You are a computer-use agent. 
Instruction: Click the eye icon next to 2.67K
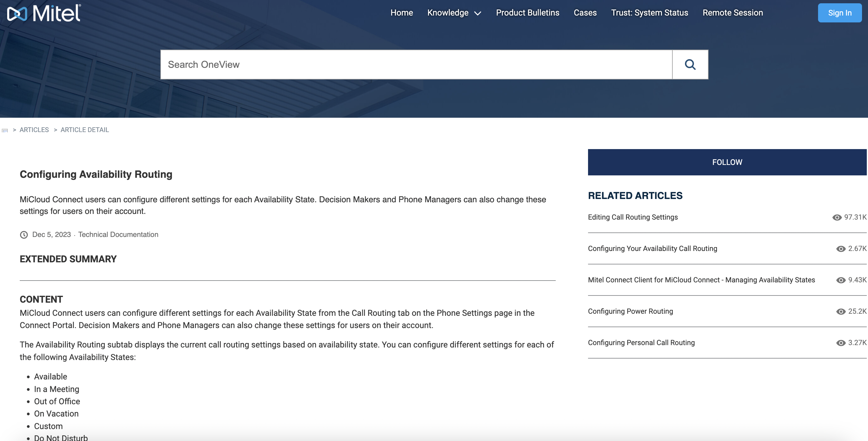[841, 249]
